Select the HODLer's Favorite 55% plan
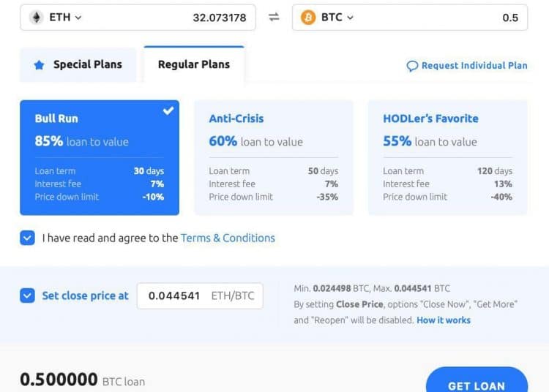Image resolution: width=549 pixels, height=392 pixels. 448,157
